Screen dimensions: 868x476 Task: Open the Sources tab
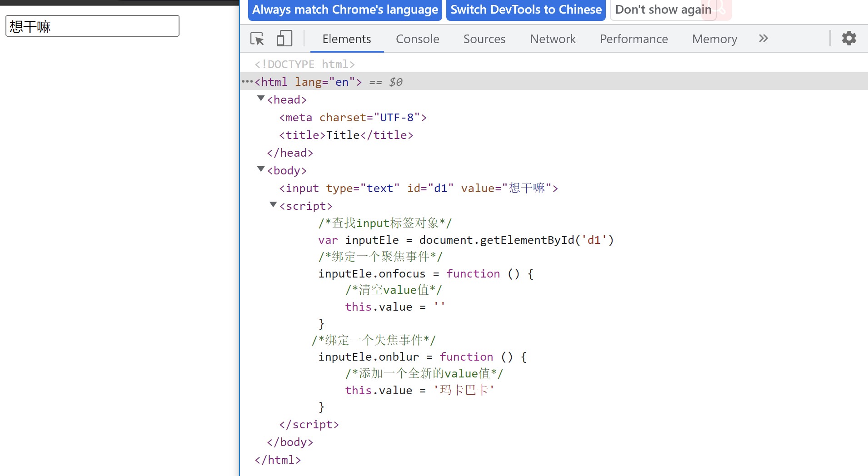pos(484,39)
